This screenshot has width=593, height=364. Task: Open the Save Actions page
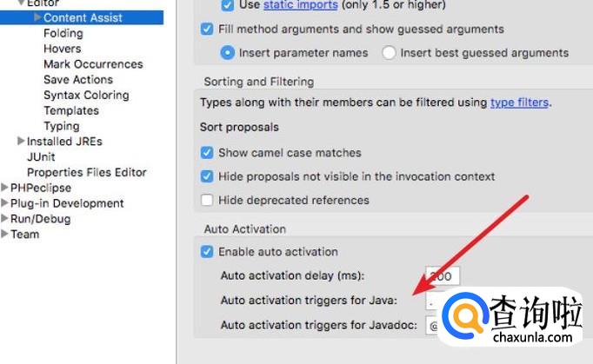click(78, 80)
